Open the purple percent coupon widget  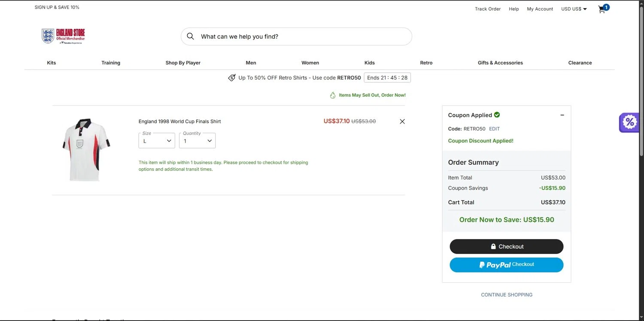(629, 122)
